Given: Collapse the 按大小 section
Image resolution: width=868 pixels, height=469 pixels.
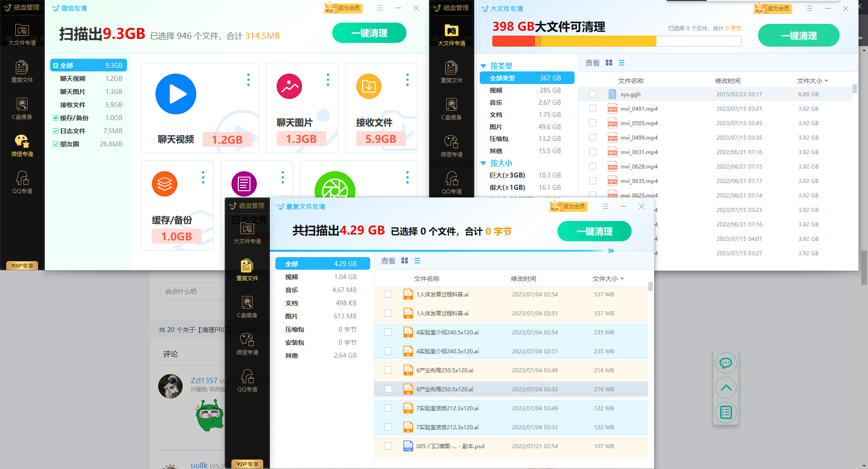Looking at the screenshot, I should coord(483,163).
